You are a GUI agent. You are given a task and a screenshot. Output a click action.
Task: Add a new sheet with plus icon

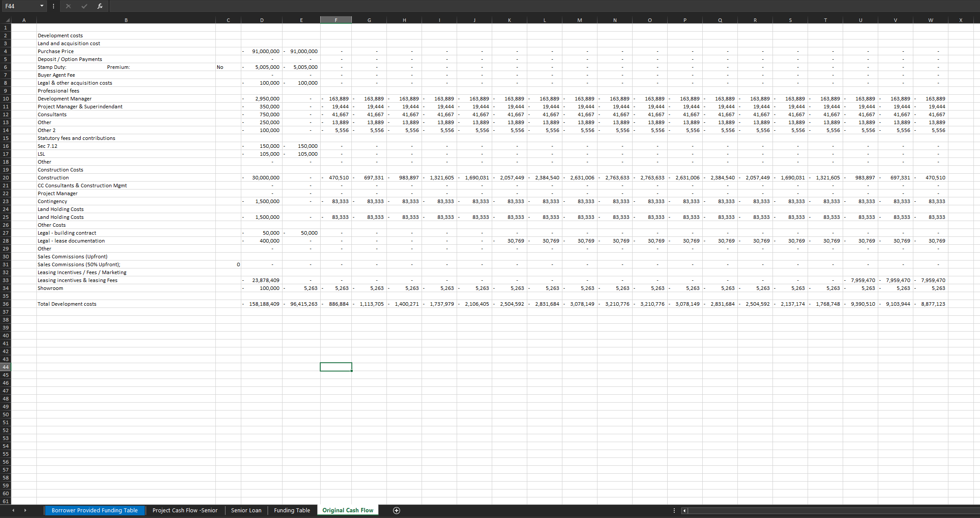tap(397, 511)
